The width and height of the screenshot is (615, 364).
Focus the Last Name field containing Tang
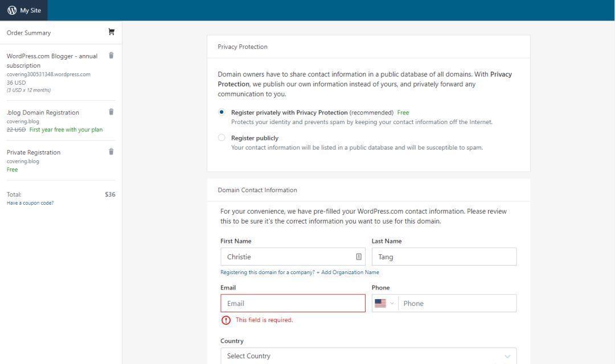[444, 257]
